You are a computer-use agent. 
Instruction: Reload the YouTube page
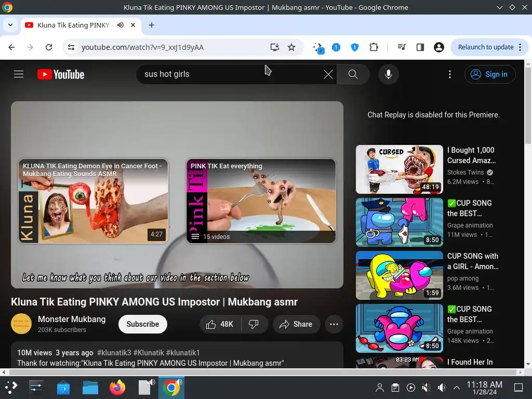click(49, 47)
